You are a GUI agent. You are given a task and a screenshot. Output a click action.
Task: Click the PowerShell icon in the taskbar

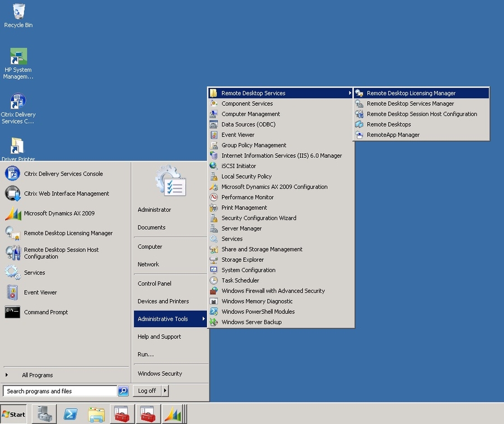(71, 414)
